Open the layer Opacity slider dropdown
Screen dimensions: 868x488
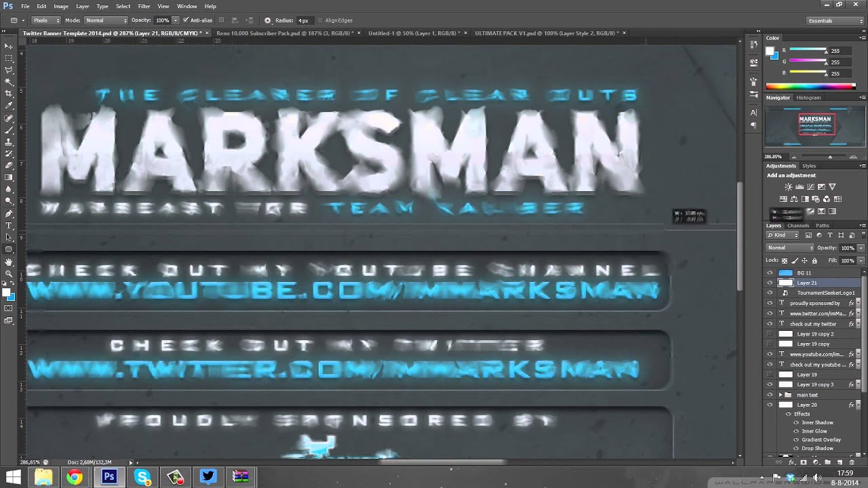861,248
